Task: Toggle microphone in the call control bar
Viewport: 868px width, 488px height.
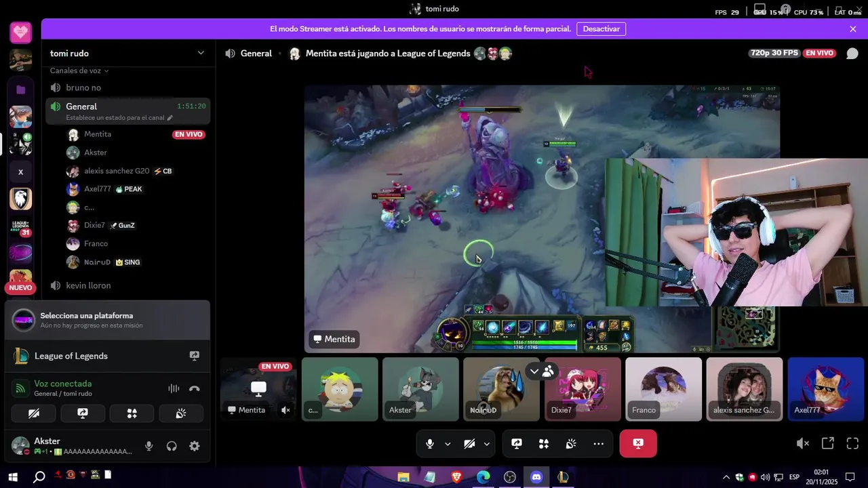Action: click(x=429, y=444)
